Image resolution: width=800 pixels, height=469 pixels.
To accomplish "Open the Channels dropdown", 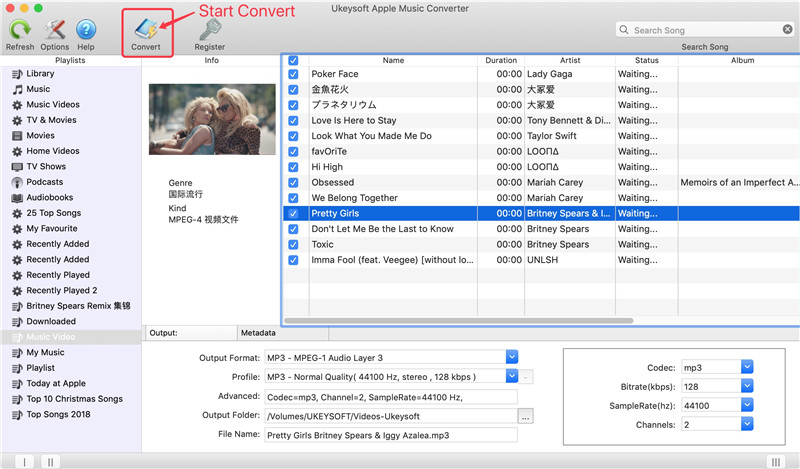I will (747, 424).
